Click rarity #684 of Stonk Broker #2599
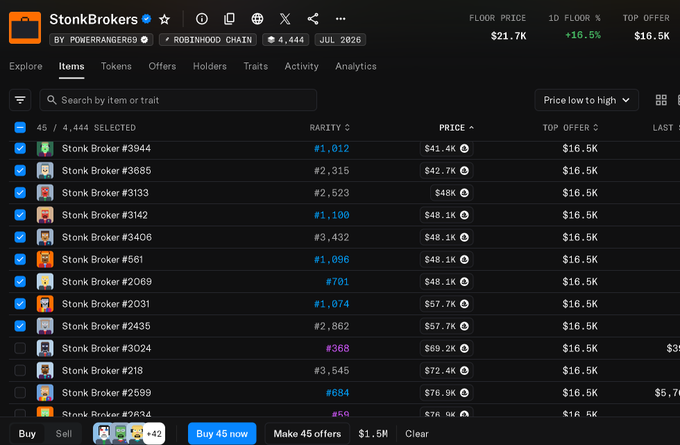680x445 pixels. [x=337, y=393]
